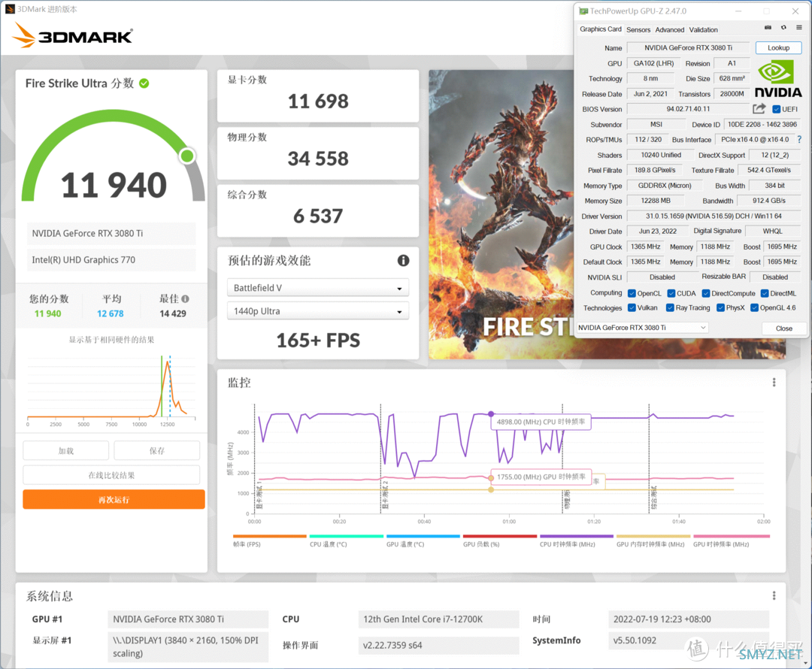This screenshot has height=669, width=812.
Task: Click the 3DMark title bar icon
Action: pos(9,9)
